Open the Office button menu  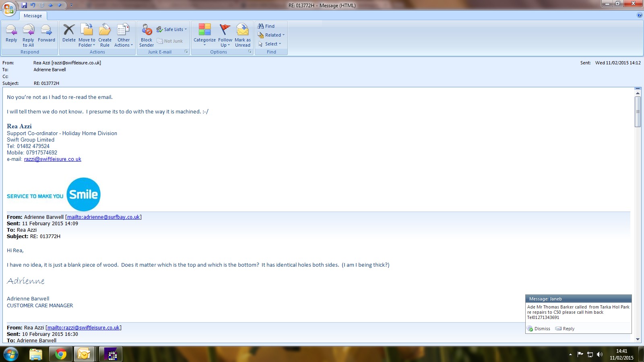9,8
